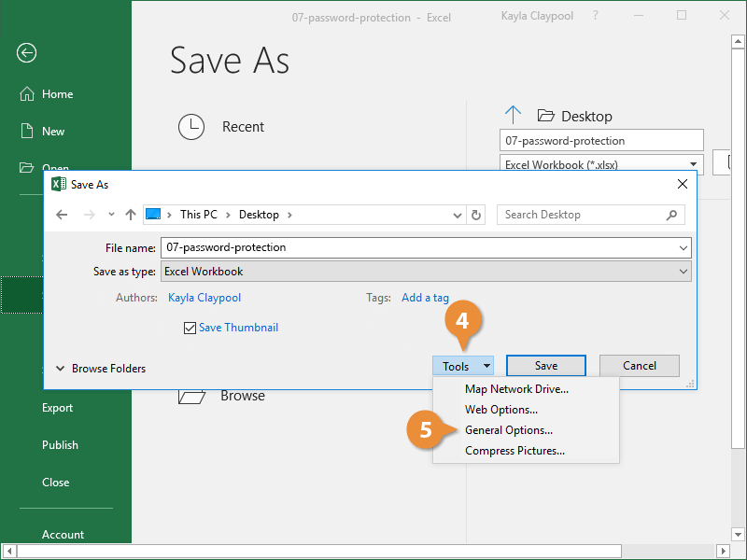
Task: Click the File name text box
Action: [426, 247]
